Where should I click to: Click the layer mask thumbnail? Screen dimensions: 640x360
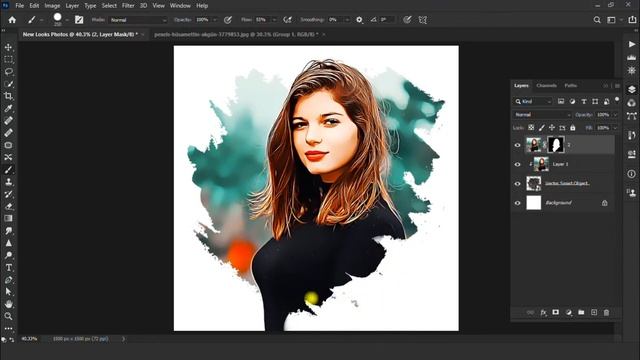point(556,145)
